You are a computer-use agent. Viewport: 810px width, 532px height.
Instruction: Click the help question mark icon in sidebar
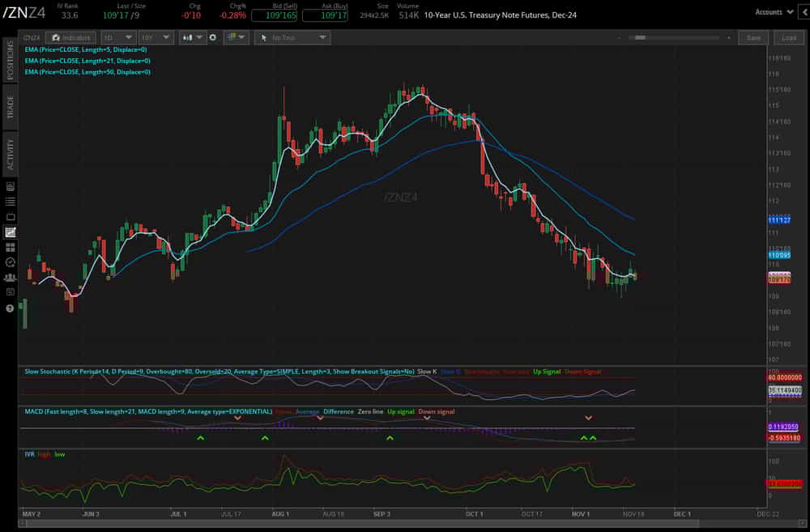coord(10,308)
